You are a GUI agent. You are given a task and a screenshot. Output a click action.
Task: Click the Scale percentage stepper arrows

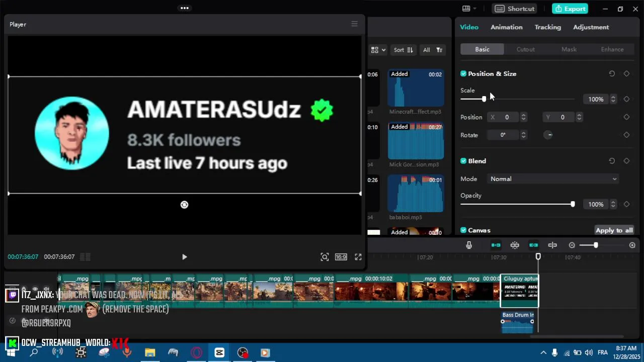tap(613, 99)
